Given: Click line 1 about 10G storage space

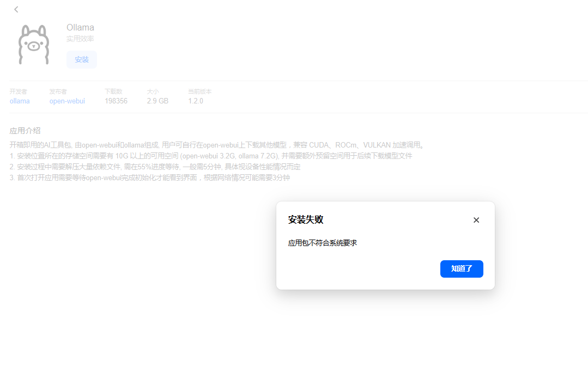Looking at the screenshot, I should click(x=211, y=156).
